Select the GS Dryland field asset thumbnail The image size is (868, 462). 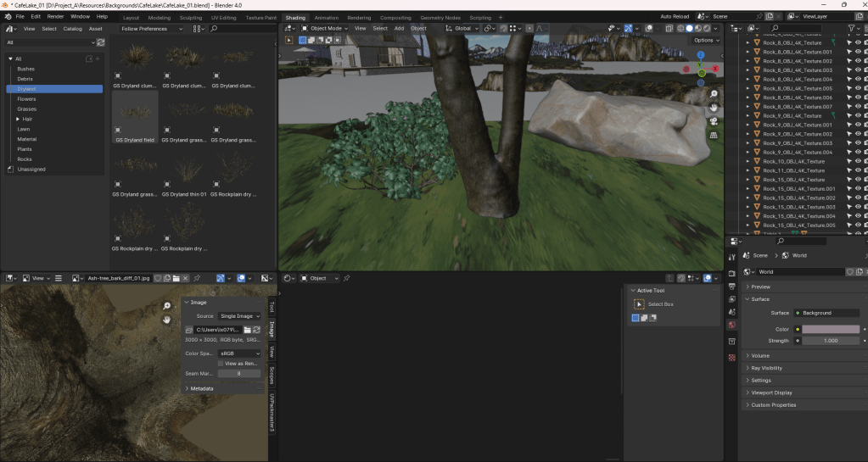pos(134,114)
